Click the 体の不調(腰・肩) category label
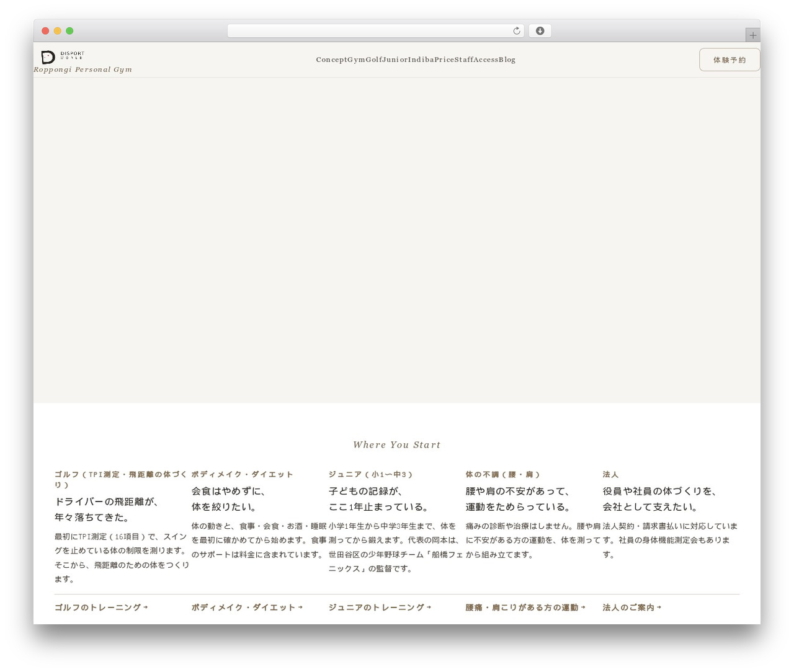This screenshot has height=672, width=794. [502, 474]
